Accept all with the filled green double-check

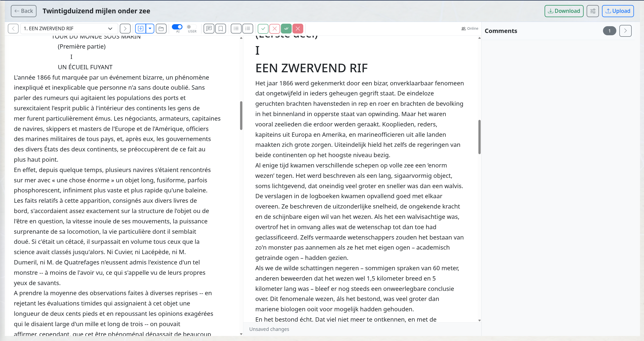286,28
